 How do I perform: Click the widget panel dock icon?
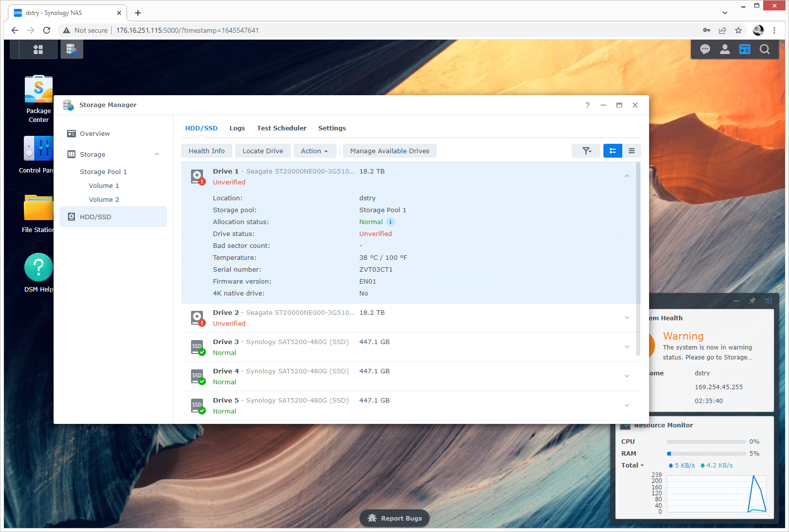pyautogui.click(x=768, y=300)
